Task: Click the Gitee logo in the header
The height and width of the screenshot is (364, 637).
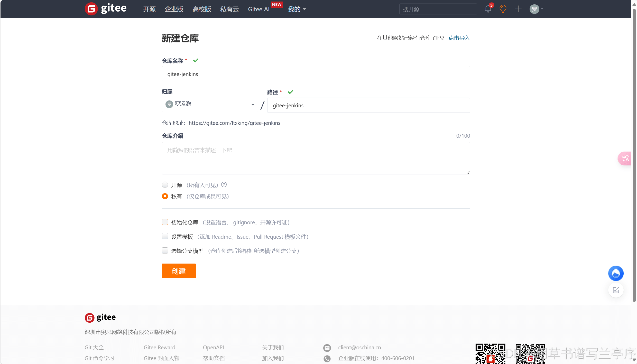Action: click(x=106, y=9)
